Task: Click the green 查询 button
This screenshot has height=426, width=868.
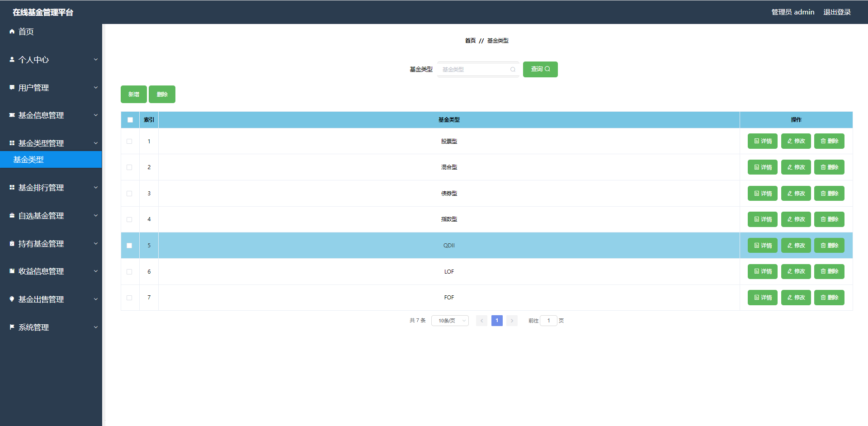Action: tap(540, 69)
